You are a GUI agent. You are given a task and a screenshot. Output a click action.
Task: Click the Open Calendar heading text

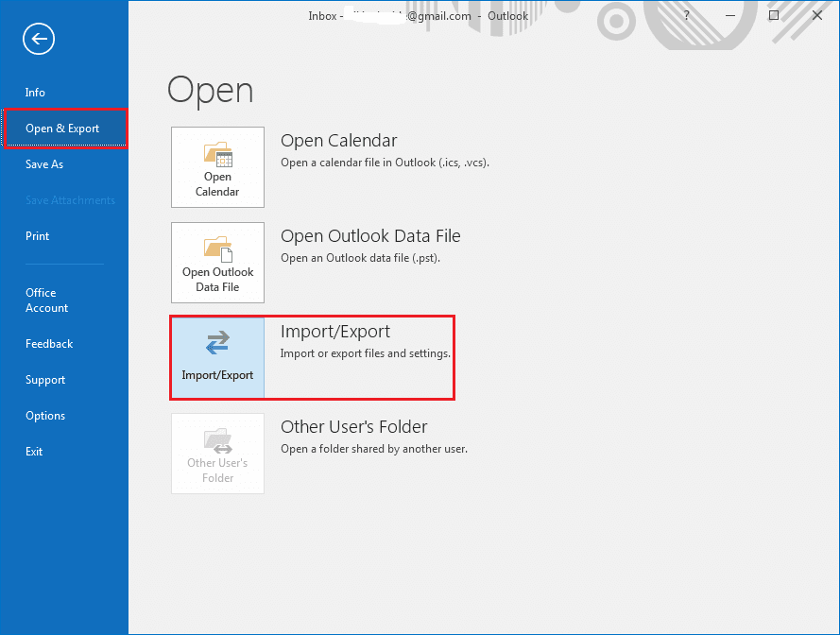[338, 141]
